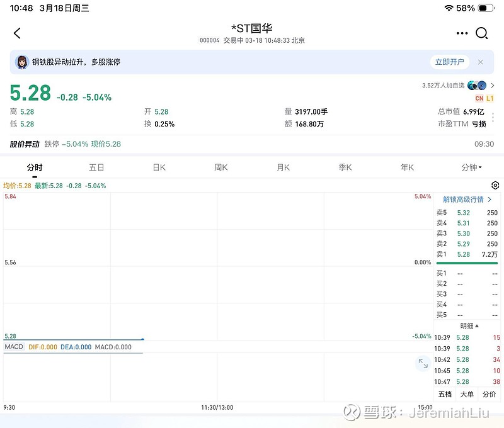Tap the green sell-buy ratio bar
This screenshot has width=504, height=428.
(x=467, y=263)
